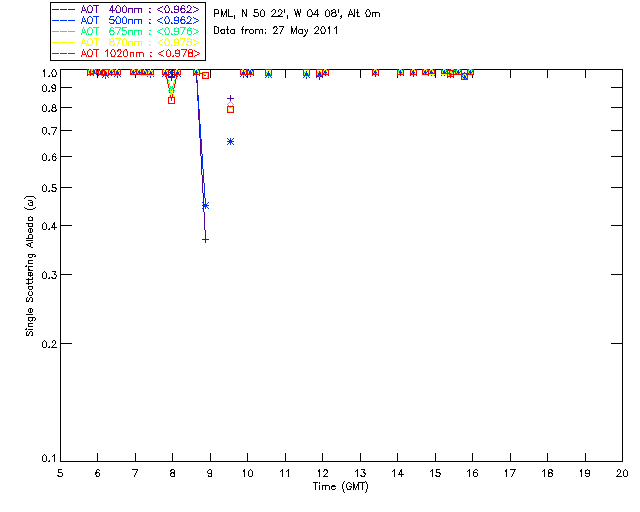
Task: Click the 0.1 y-axis tick label
Action: tap(49, 459)
